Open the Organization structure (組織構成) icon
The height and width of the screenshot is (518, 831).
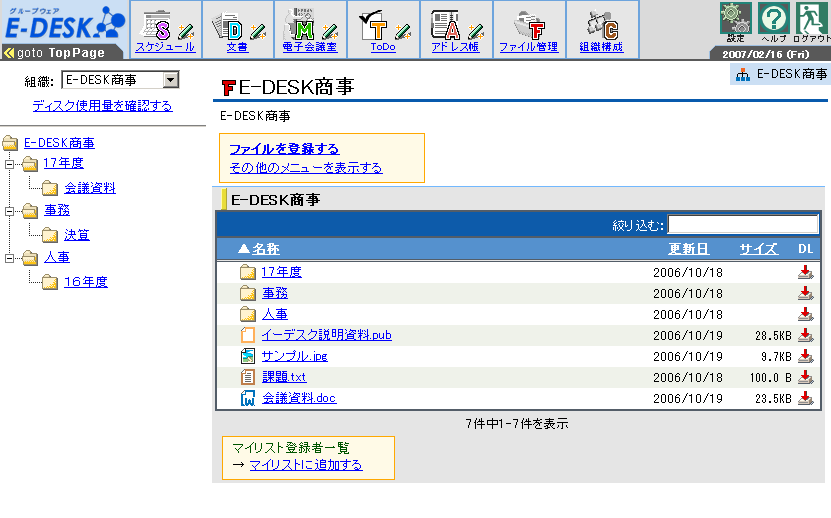click(602, 25)
